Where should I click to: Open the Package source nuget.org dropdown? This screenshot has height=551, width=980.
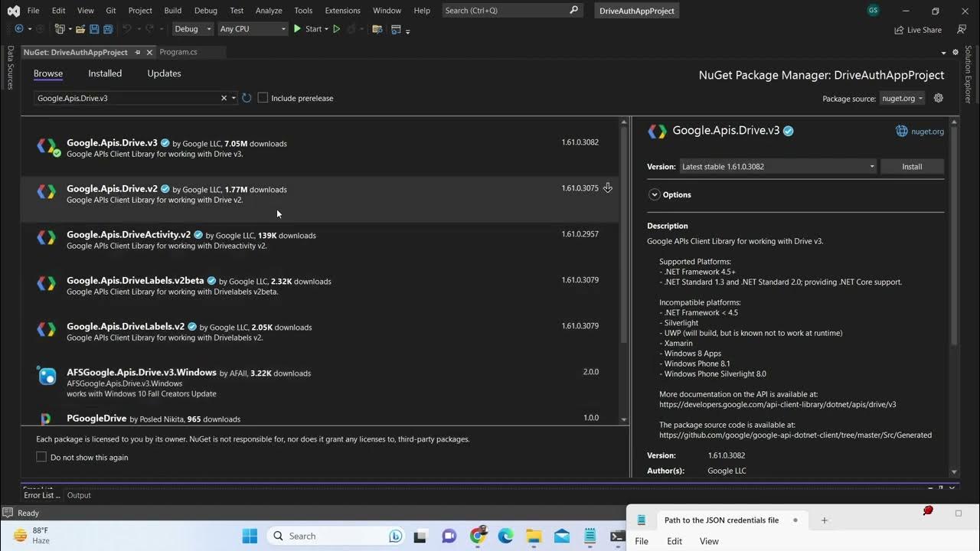coord(902,98)
